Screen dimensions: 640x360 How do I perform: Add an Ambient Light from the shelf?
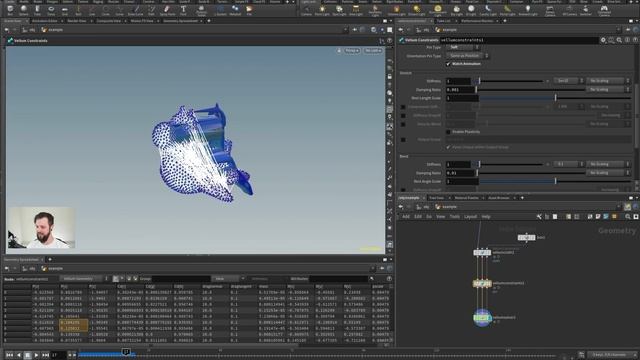point(528,10)
